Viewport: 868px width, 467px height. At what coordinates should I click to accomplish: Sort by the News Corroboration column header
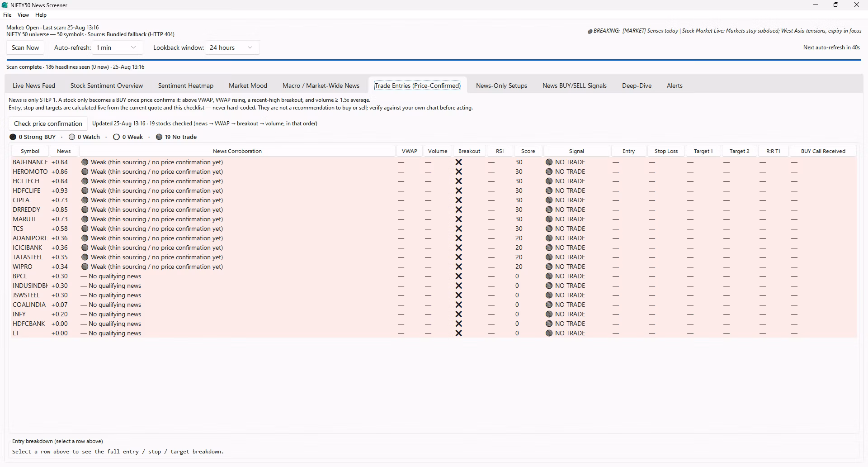point(237,151)
